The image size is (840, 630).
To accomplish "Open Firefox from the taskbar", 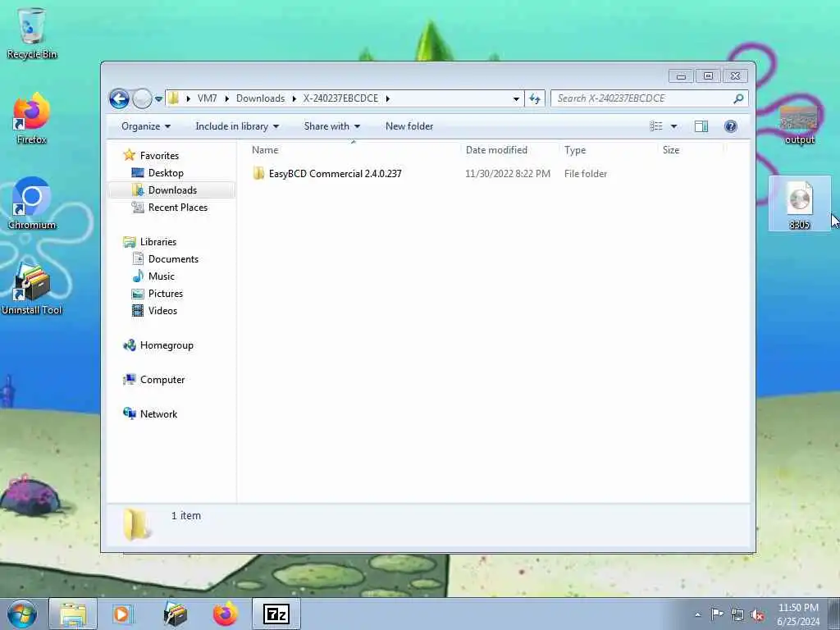I will pyautogui.click(x=225, y=614).
